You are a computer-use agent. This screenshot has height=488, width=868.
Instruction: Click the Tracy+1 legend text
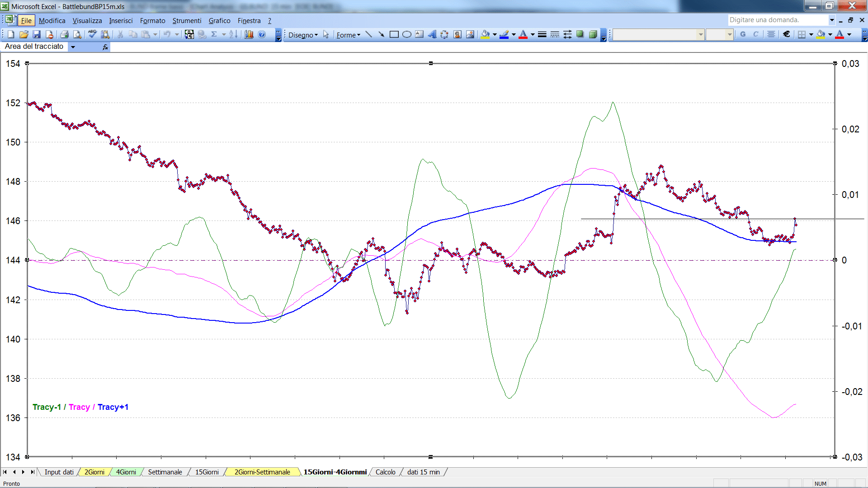tap(113, 407)
